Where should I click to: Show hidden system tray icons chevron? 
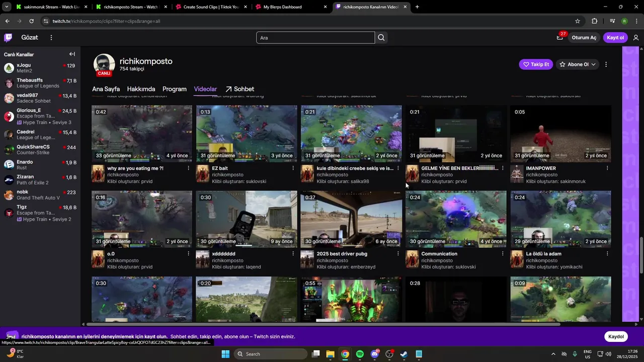click(553, 354)
